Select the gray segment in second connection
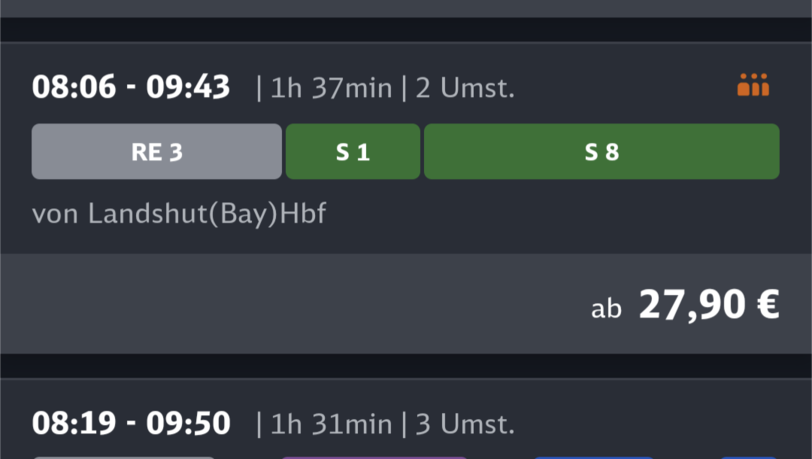Image resolution: width=812 pixels, height=459 pixels. tap(124, 456)
